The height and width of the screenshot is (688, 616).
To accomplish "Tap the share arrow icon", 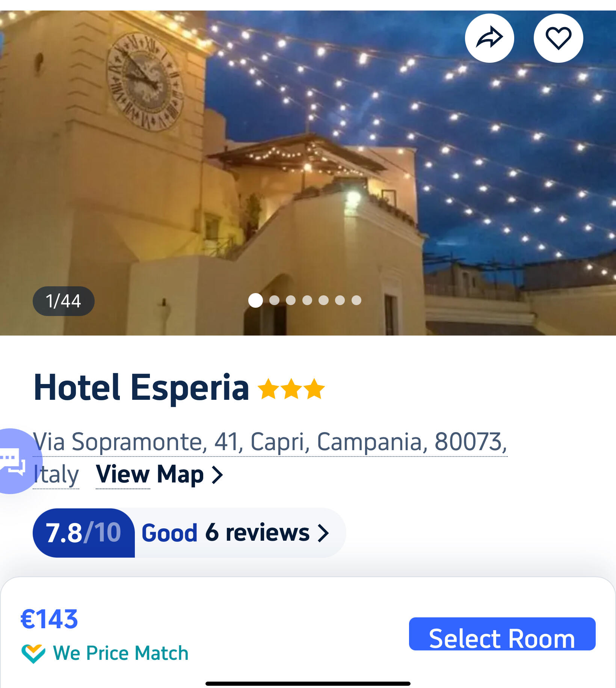I will (x=489, y=38).
